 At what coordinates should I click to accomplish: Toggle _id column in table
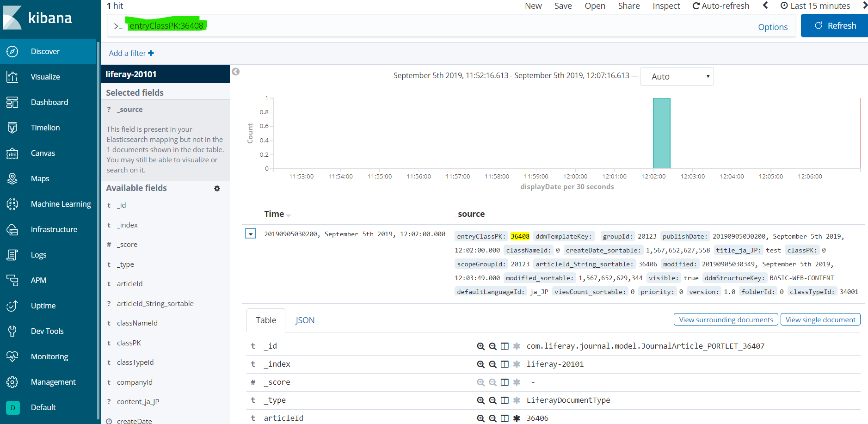(505, 346)
